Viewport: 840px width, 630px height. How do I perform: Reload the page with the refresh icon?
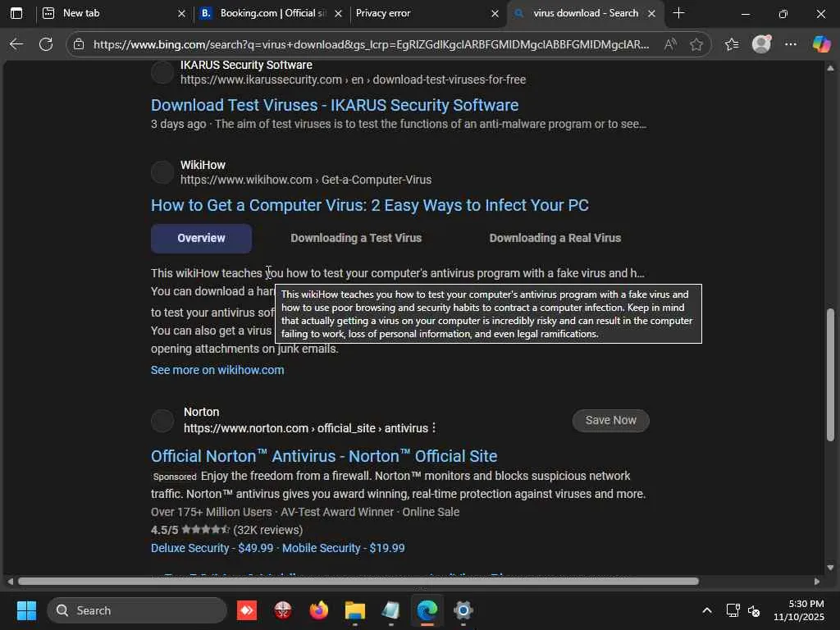click(x=46, y=44)
